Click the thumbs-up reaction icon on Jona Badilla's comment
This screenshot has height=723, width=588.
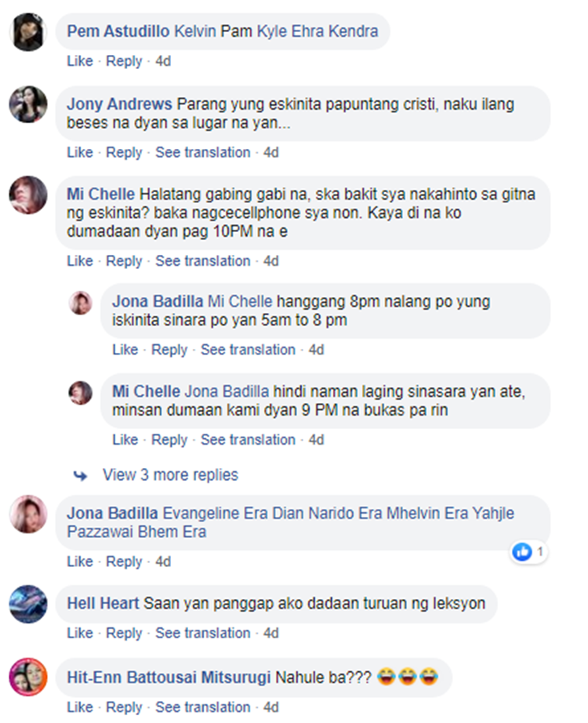[x=522, y=551]
